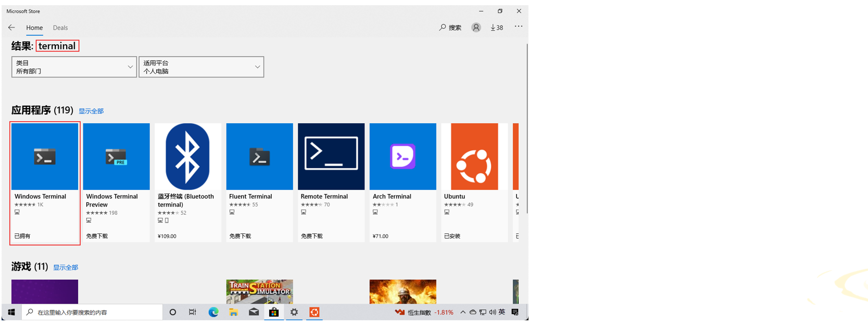Show all games via 显示全部 link
Screen dimensions: 868x325
(x=66, y=268)
